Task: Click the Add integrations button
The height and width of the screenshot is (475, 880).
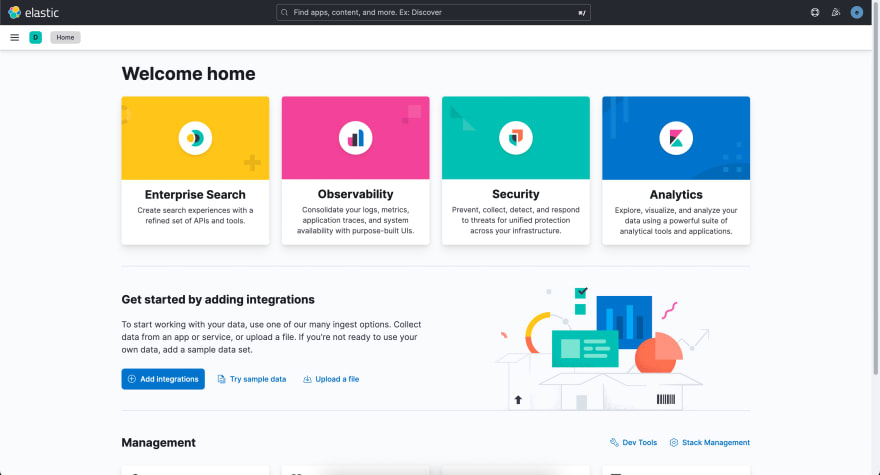Action: click(x=163, y=379)
